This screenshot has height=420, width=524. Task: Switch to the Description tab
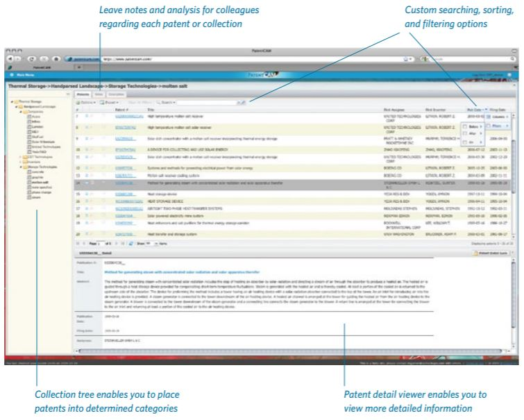[x=116, y=94]
